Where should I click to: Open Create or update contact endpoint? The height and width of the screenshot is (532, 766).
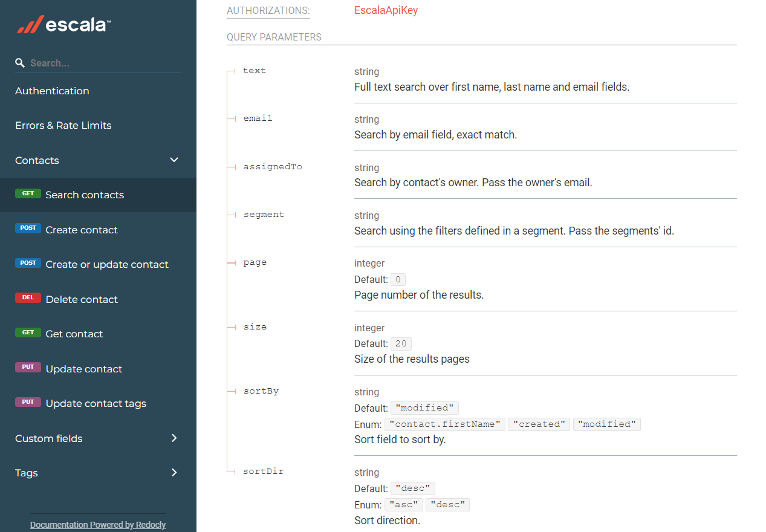pos(107,264)
